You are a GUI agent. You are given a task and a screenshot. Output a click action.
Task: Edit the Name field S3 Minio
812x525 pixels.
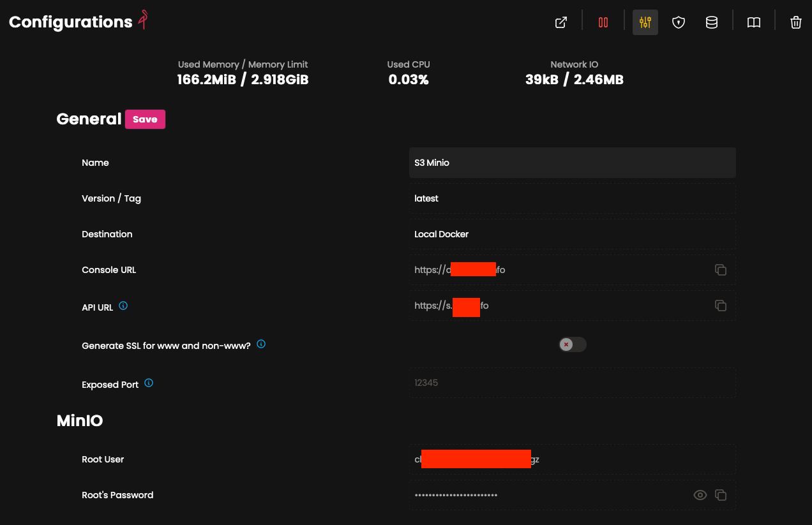pyautogui.click(x=573, y=163)
